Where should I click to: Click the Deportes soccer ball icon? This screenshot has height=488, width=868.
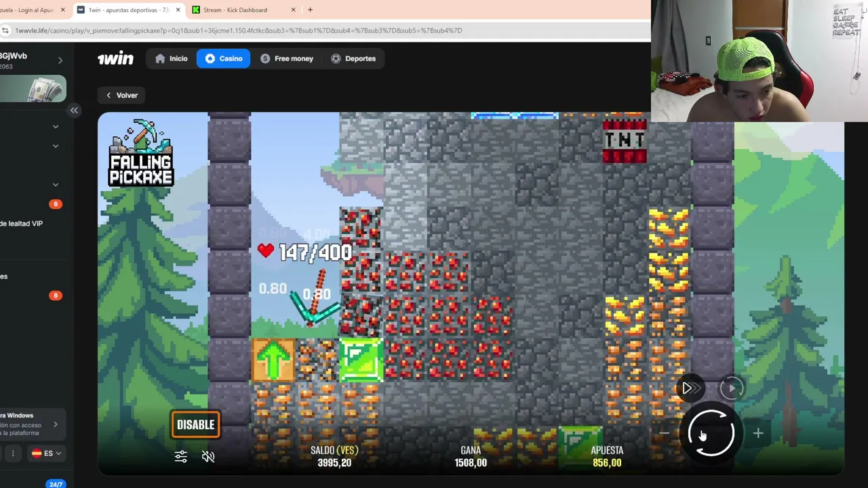point(336,59)
